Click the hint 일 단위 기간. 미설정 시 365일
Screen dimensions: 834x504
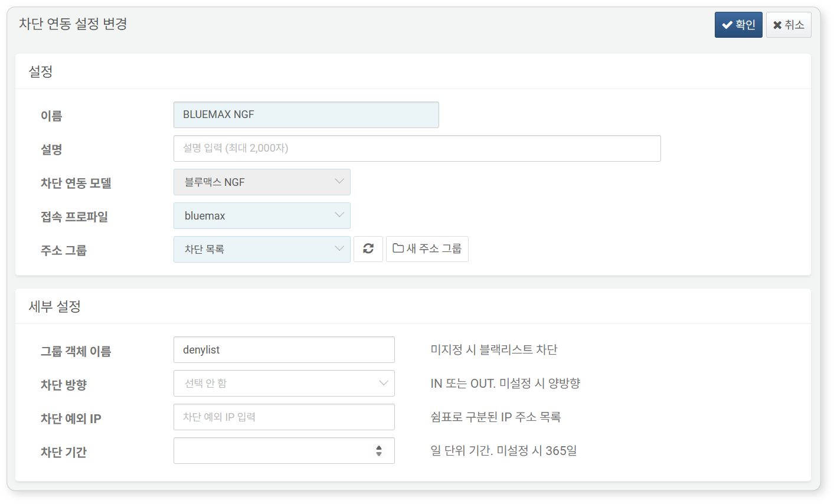tap(503, 450)
